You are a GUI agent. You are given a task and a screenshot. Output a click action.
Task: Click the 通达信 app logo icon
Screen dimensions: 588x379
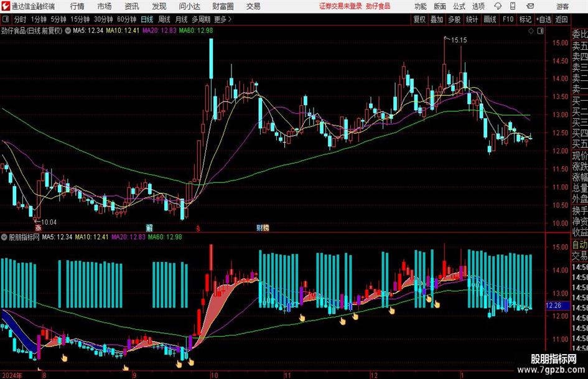tap(5, 6)
